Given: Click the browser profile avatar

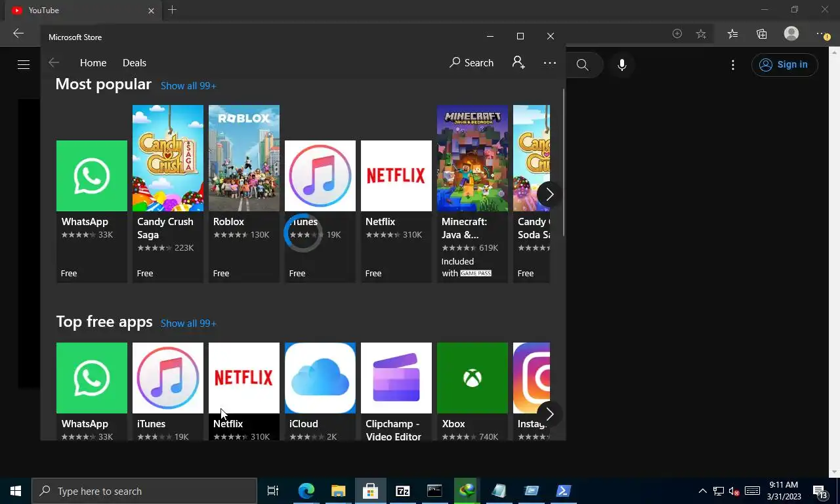Looking at the screenshot, I should [791, 33].
